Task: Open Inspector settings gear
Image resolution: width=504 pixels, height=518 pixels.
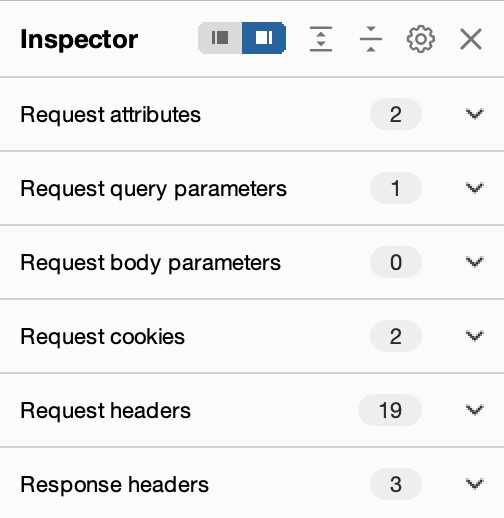Action: tap(421, 39)
